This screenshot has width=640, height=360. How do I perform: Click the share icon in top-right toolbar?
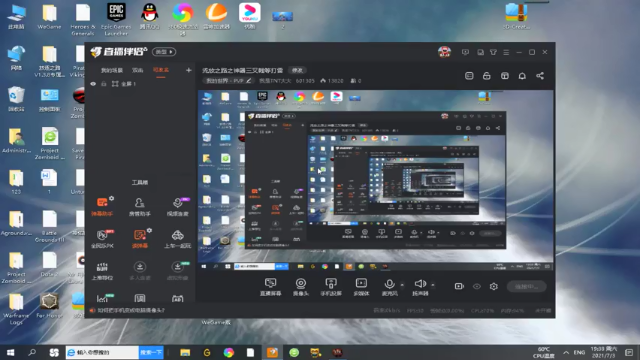pyautogui.click(x=540, y=76)
